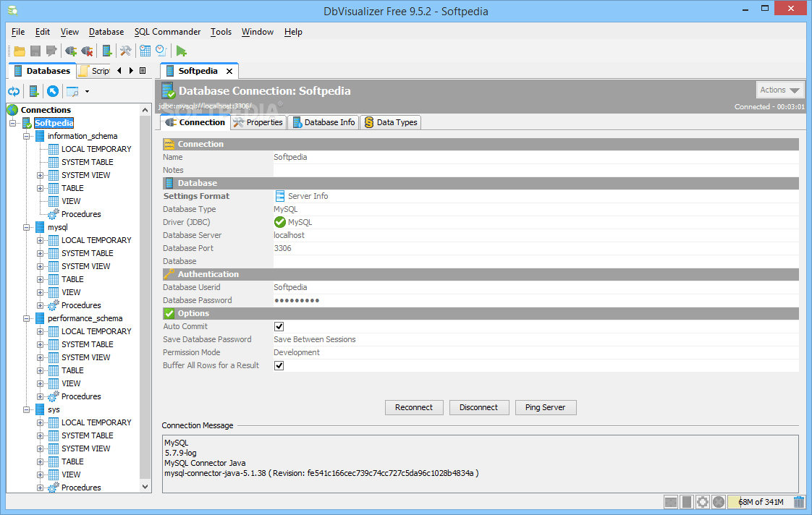812x515 pixels.
Task: Click the Database Port value 3306
Action: pos(283,248)
